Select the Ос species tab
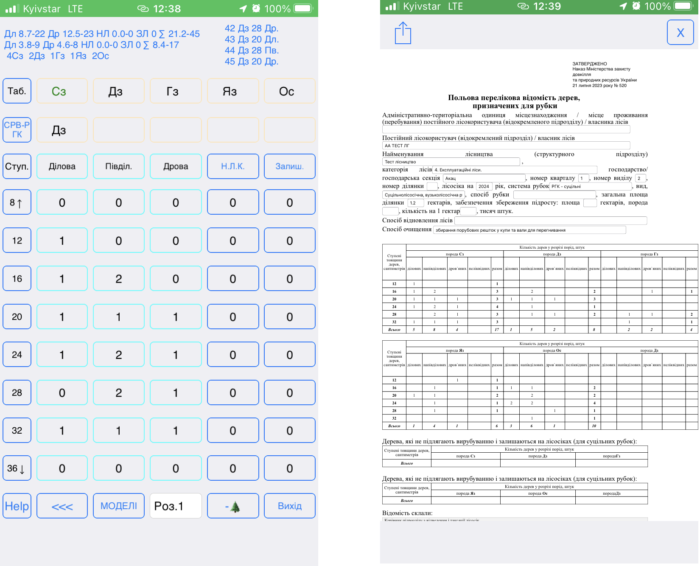 (287, 92)
